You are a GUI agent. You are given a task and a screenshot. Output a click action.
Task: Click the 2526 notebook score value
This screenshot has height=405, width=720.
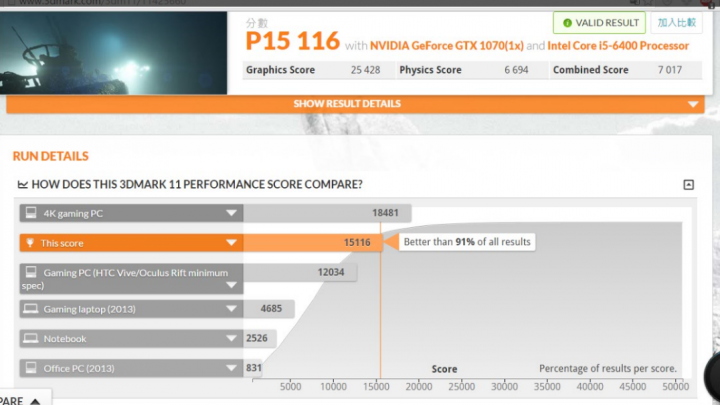point(257,338)
